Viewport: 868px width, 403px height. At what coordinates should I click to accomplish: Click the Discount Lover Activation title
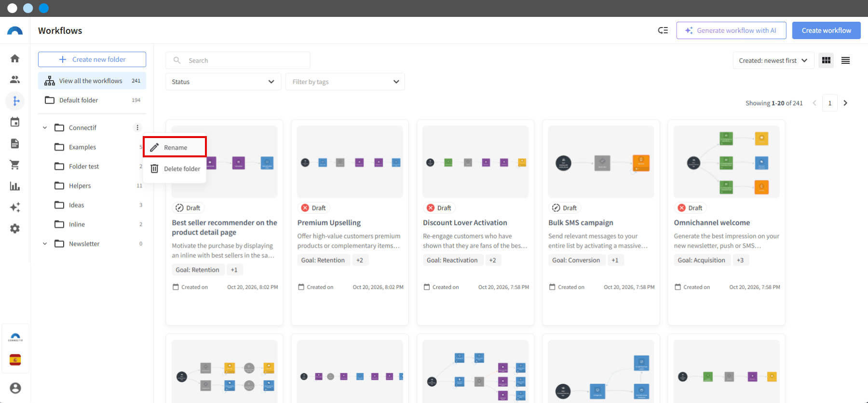click(465, 222)
